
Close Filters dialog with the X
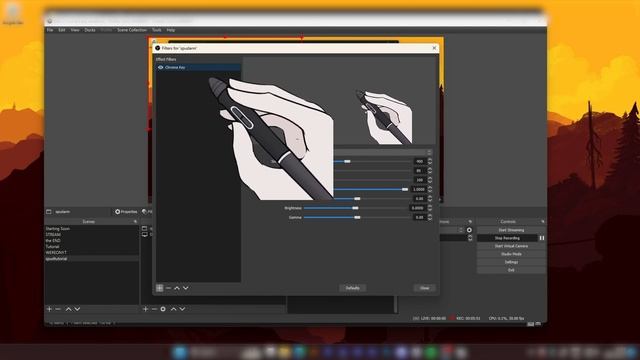click(434, 48)
